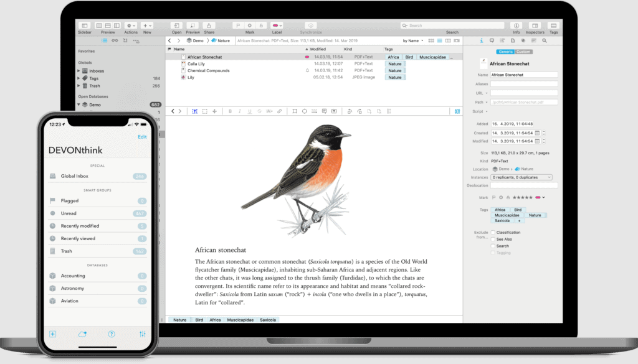Click the Open toolbar icon
Screen dimensions: 638x364
point(176,26)
